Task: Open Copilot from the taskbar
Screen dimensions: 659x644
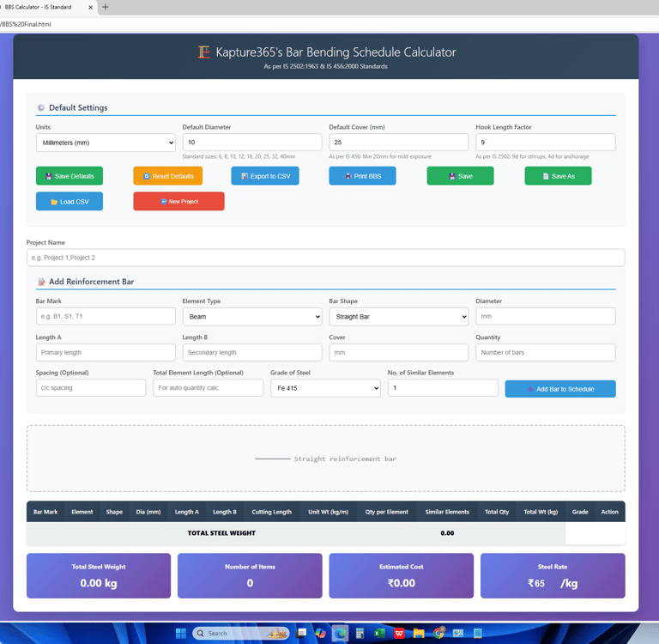Action: [320, 633]
